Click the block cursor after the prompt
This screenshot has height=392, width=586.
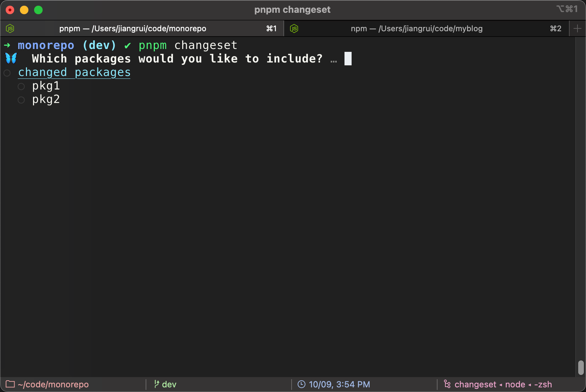(x=348, y=59)
